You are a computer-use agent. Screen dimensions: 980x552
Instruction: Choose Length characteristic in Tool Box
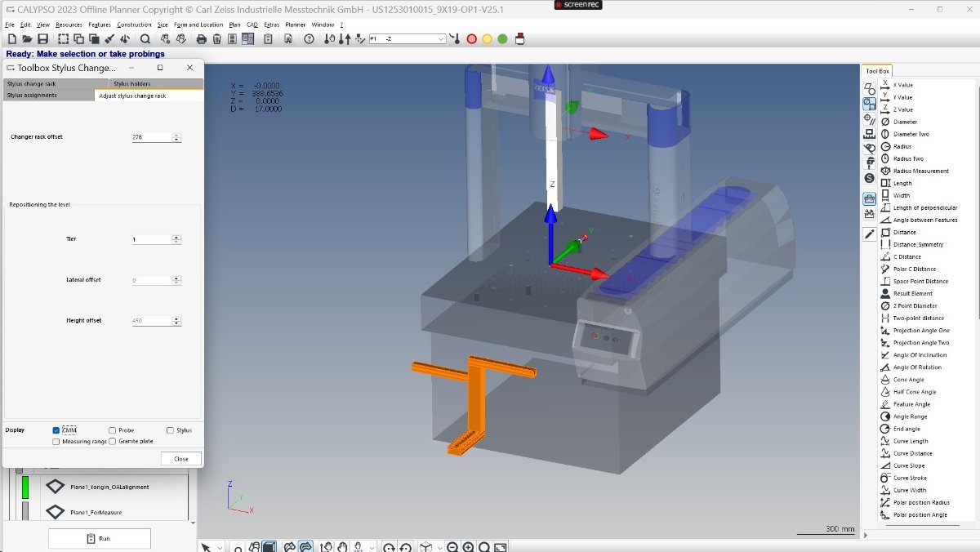[x=902, y=183]
